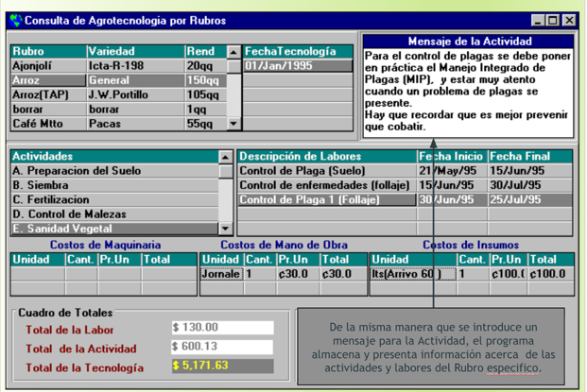This screenshot has width=587, height=392.
Task: Click the Rubro list scroll-down arrow
Action: click(x=234, y=124)
